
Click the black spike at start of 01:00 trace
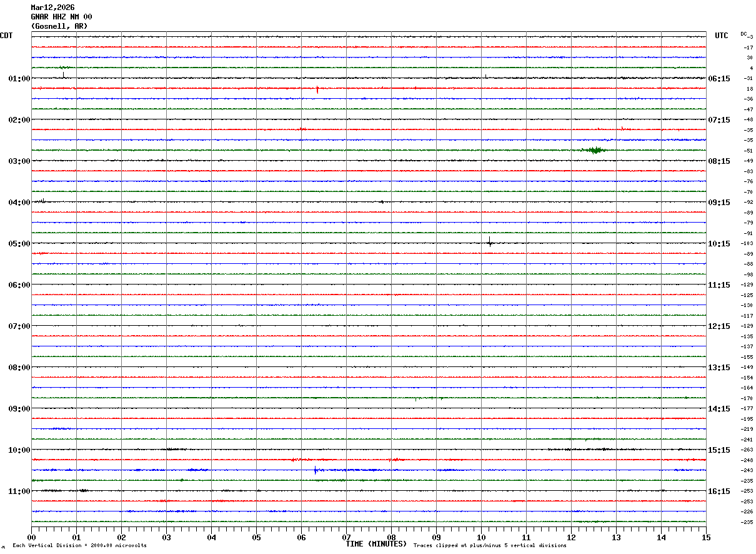(63, 75)
